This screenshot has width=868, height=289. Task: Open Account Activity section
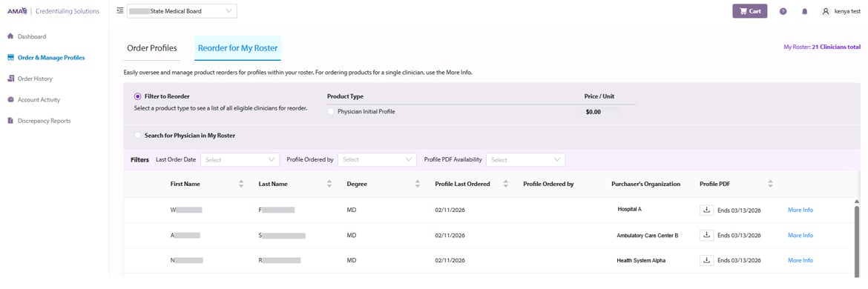pyautogui.click(x=39, y=99)
